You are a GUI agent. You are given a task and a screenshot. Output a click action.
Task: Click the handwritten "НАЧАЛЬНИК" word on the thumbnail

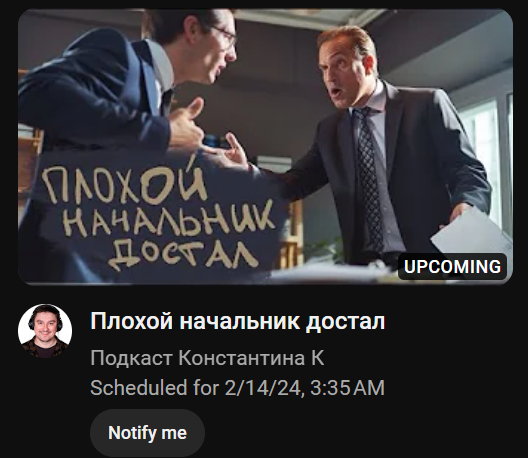click(168, 221)
